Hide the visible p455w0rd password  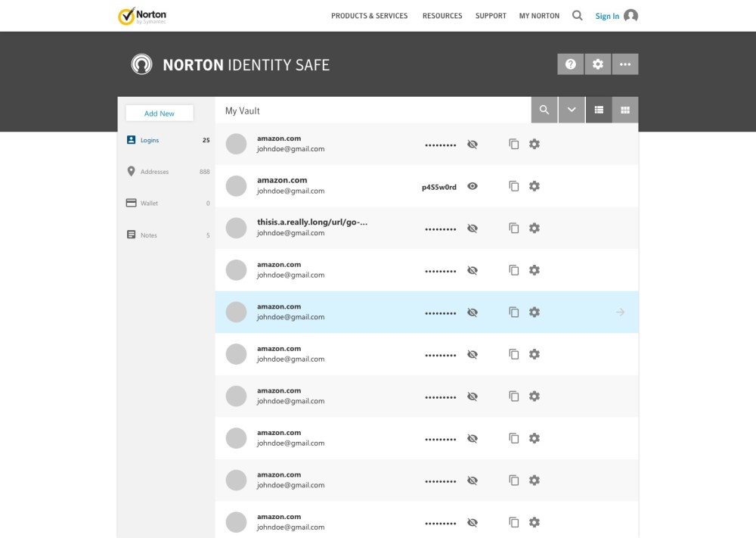click(472, 186)
